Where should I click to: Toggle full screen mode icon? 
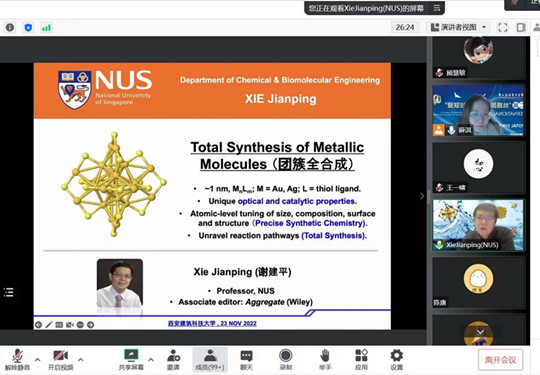click(503, 27)
